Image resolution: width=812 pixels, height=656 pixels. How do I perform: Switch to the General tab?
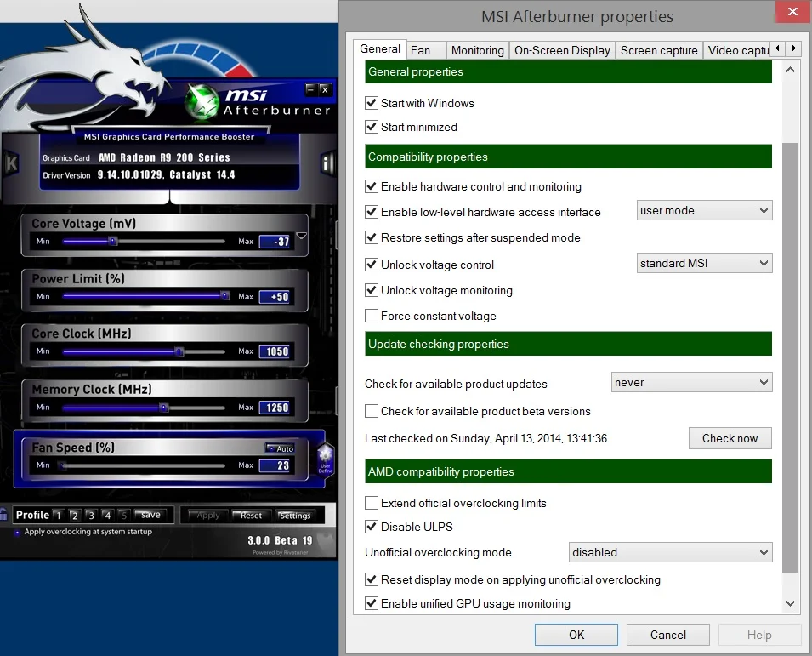coord(380,48)
